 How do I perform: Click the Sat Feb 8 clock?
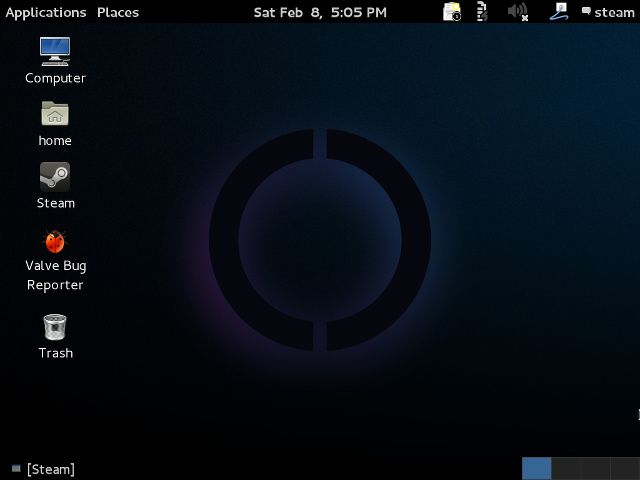[x=320, y=13]
